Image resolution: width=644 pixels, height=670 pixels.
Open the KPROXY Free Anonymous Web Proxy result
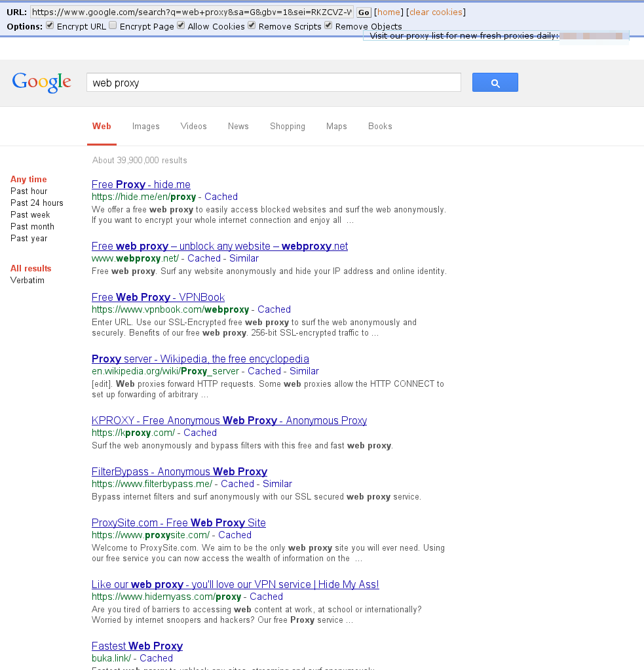(x=229, y=420)
